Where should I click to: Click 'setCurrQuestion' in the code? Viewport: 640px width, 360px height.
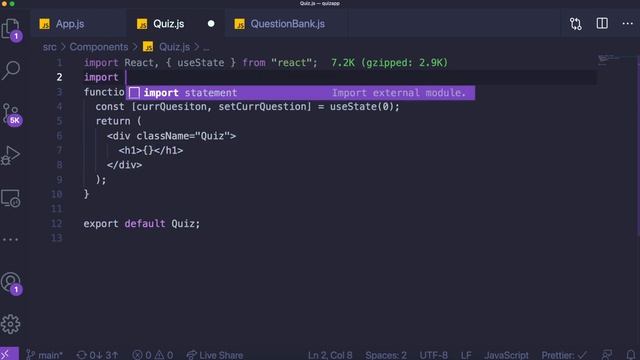[x=262, y=107]
